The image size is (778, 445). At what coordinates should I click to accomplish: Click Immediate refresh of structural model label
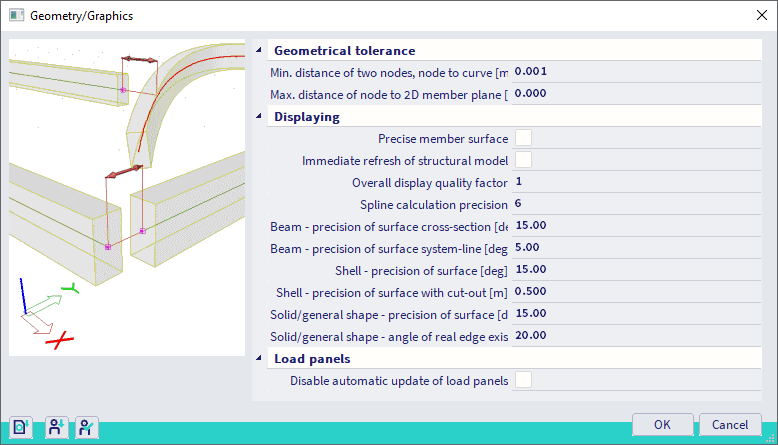[x=405, y=161]
